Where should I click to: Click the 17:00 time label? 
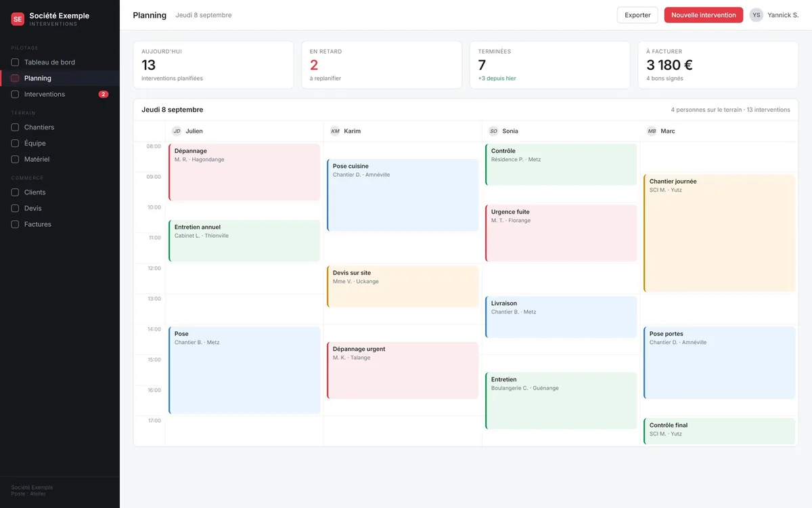tap(154, 421)
